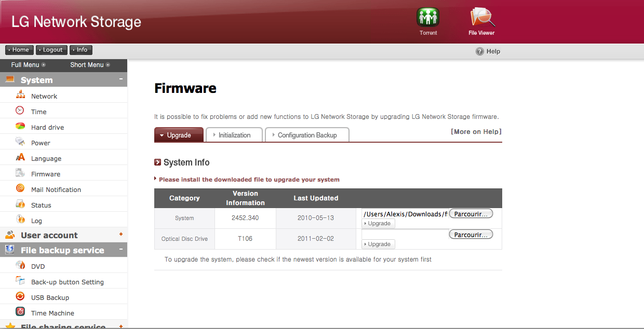
Task: Expand the User account section
Action: pyautogui.click(x=121, y=235)
